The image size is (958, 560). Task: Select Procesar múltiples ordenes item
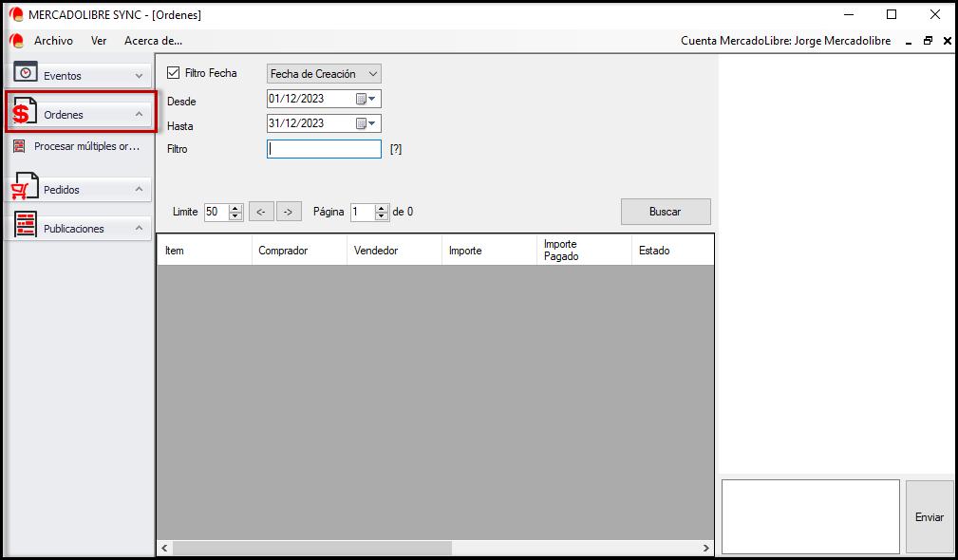coord(86,146)
